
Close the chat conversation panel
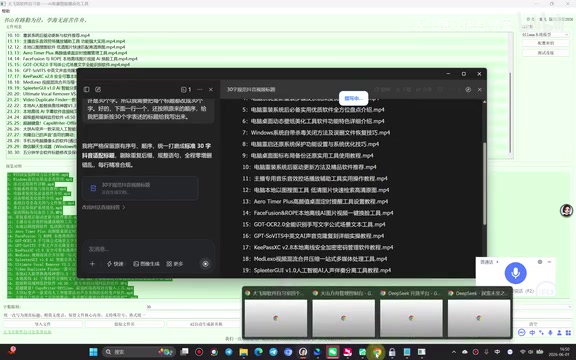(211, 89)
